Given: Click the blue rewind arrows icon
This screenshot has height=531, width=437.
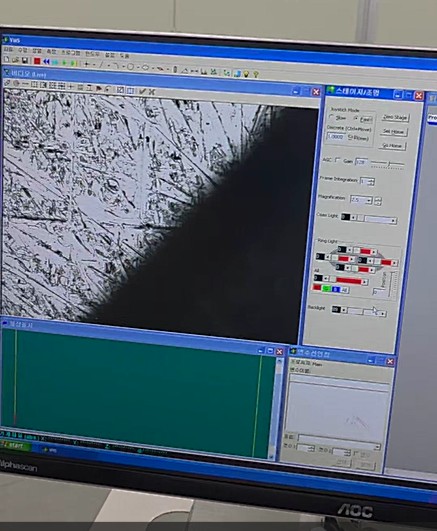Looking at the screenshot, I should [46, 62].
